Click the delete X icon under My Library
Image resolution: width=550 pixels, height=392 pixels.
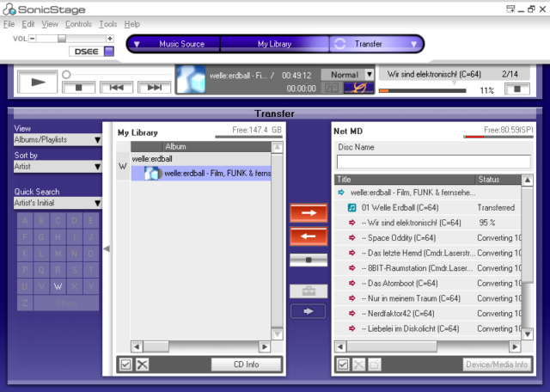point(143,364)
